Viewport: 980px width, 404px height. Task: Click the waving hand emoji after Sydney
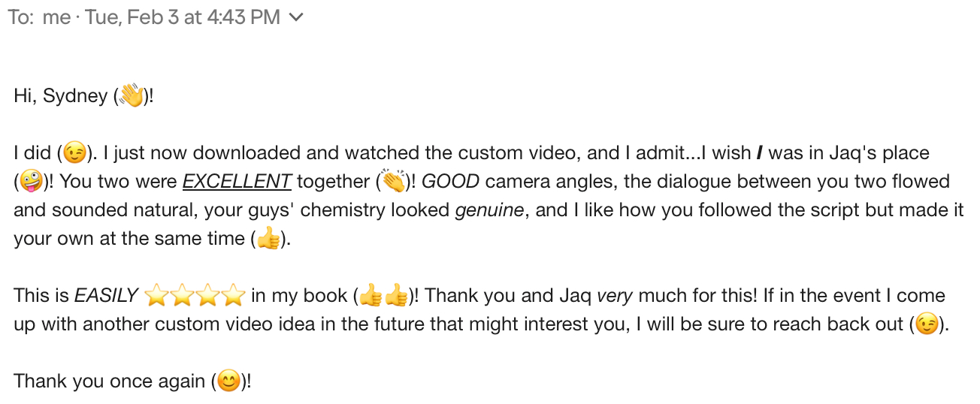[x=131, y=97]
